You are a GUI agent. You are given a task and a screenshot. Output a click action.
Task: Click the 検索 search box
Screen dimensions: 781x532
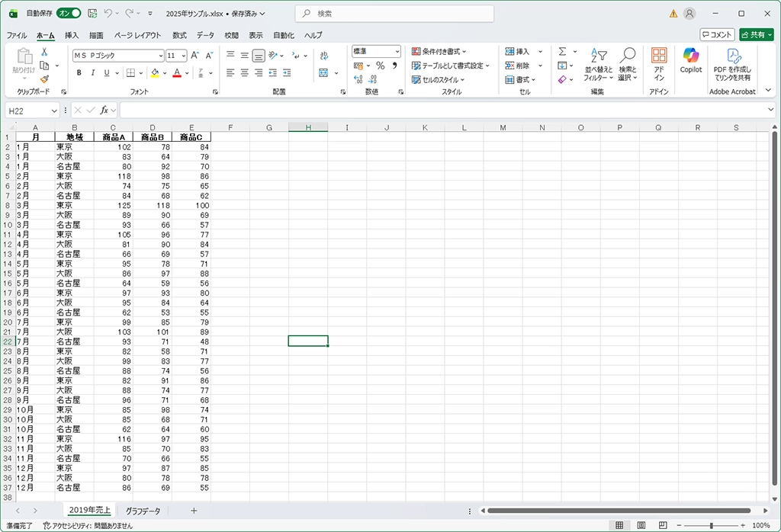pos(395,14)
